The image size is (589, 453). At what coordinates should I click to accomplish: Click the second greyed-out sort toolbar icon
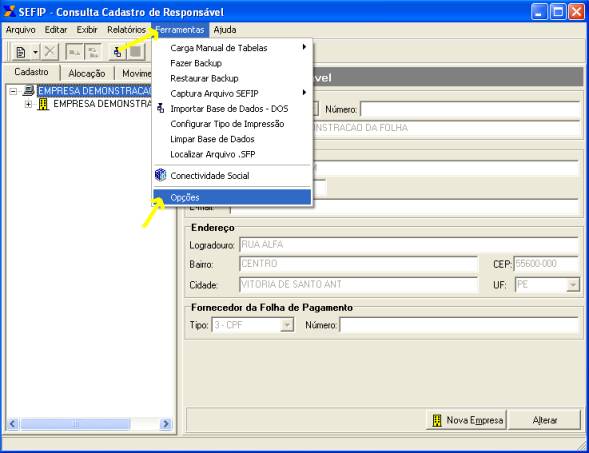point(93,52)
